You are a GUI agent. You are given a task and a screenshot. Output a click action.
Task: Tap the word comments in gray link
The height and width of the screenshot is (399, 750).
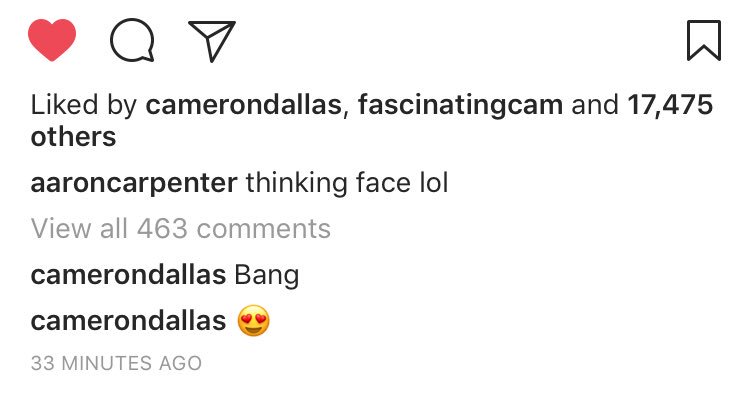point(264,229)
